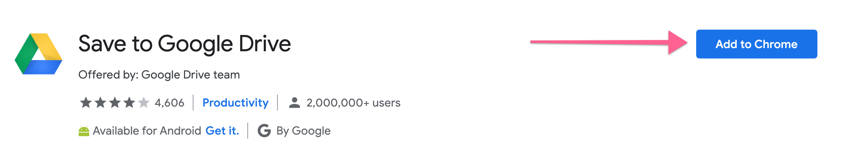Viewport: 868px width, 157px height.
Task: Click the 2,000,000+ users text
Action: [353, 103]
